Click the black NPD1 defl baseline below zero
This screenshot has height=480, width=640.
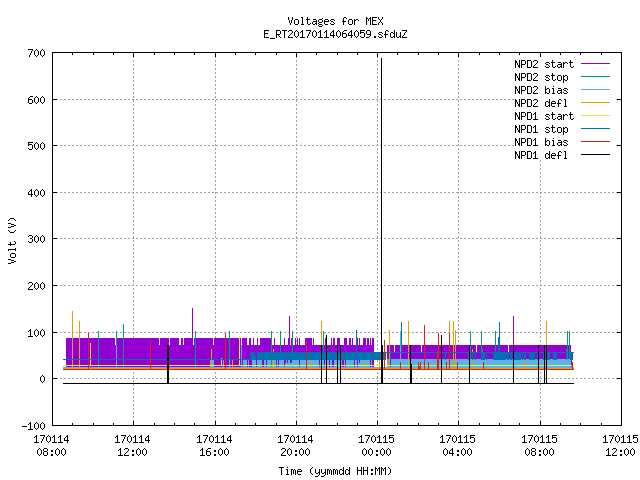point(318,383)
